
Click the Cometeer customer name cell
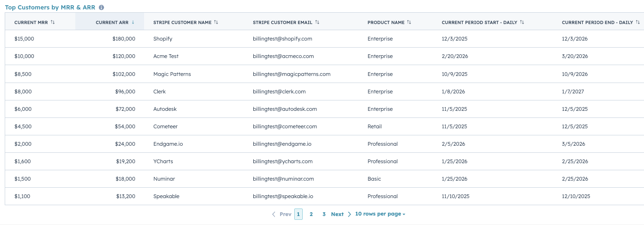coord(165,126)
